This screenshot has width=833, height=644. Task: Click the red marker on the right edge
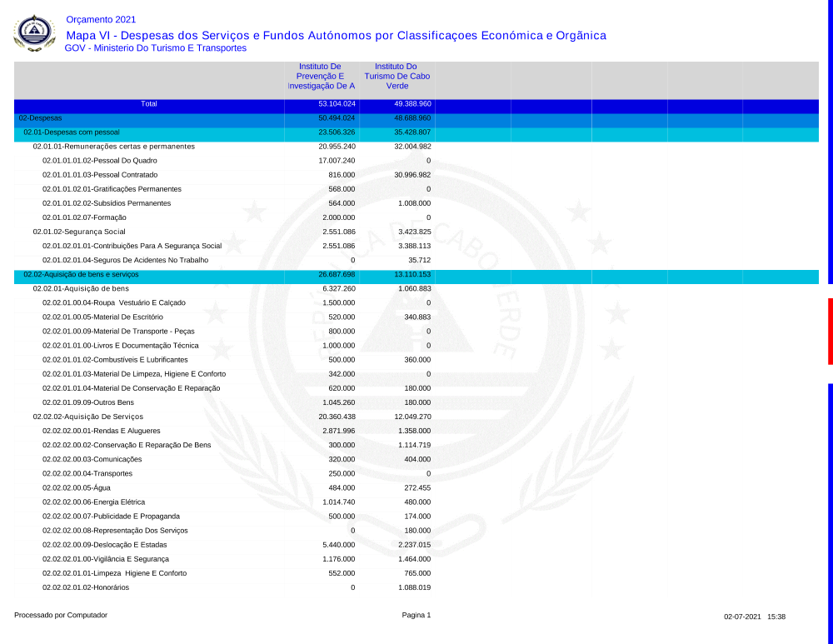tap(830, 331)
